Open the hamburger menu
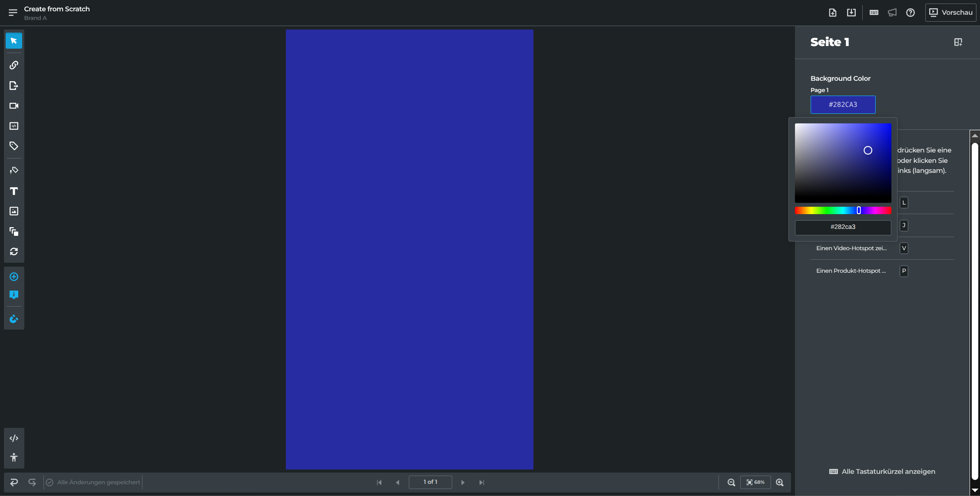 [13, 13]
